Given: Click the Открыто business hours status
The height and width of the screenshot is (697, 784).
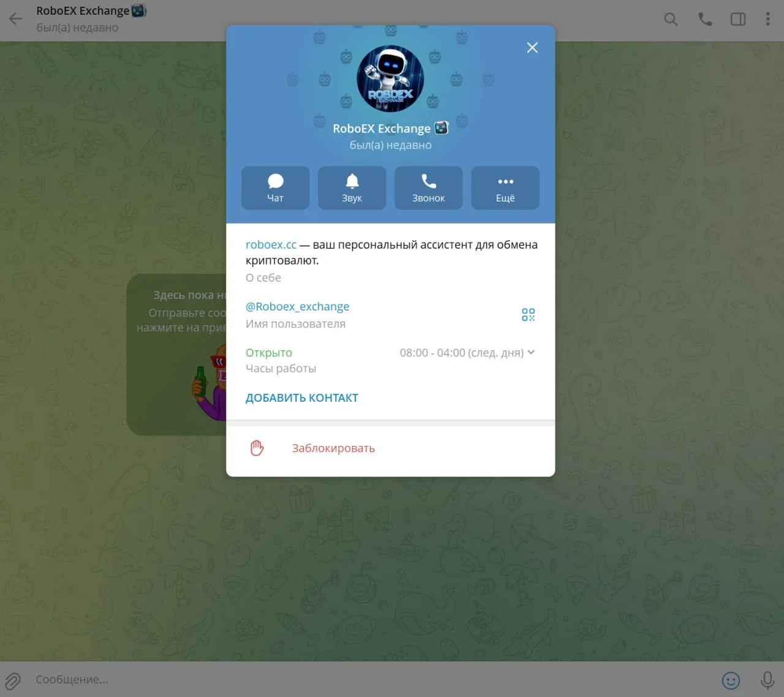Looking at the screenshot, I should [269, 353].
